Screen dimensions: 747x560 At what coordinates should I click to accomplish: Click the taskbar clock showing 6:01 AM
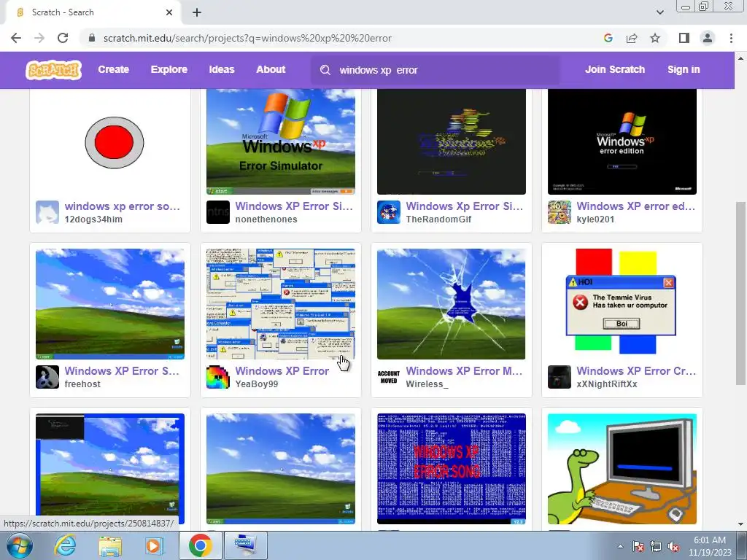tap(709, 546)
